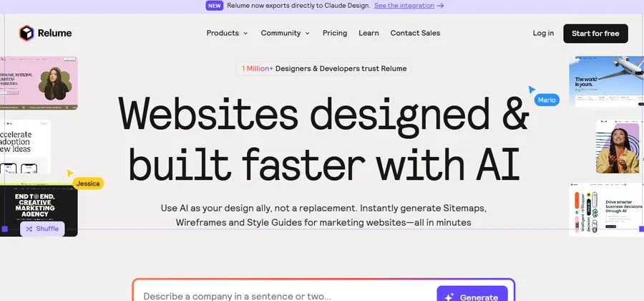The width and height of the screenshot is (644, 301).
Task: Open the pink website thumbnail with woman portrait
Action: pos(39,83)
